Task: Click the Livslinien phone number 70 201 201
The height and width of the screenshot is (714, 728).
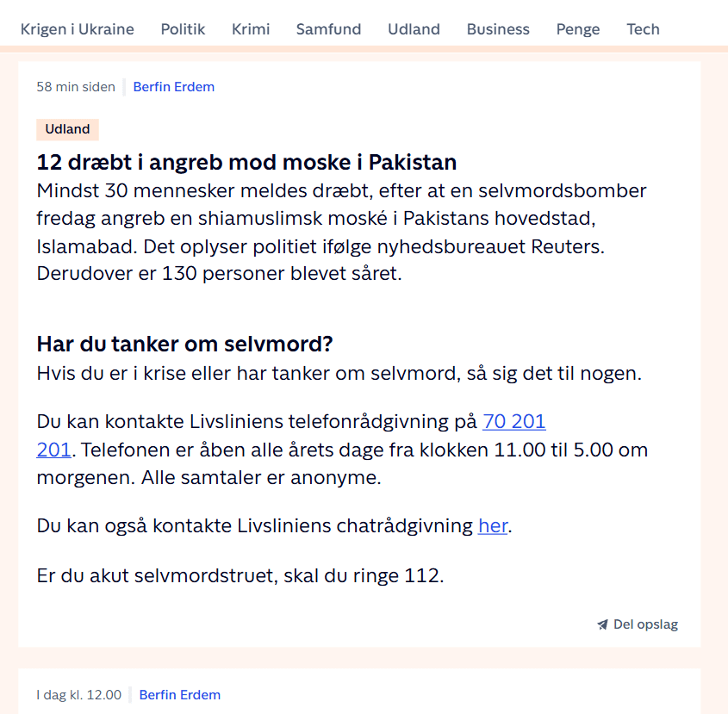Action: coord(513,422)
